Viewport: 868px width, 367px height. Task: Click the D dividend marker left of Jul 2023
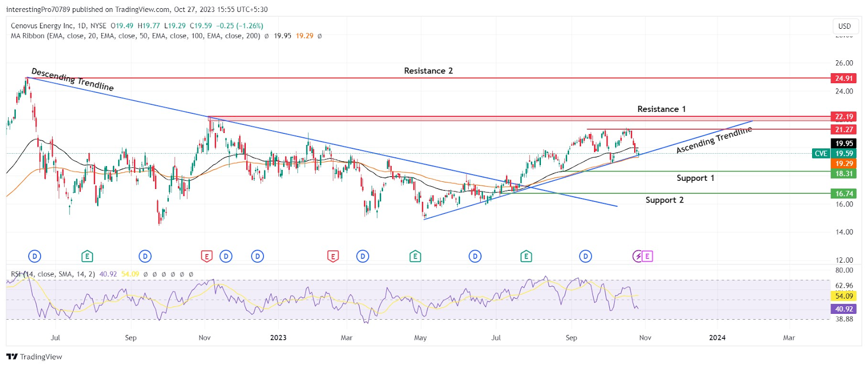point(475,256)
